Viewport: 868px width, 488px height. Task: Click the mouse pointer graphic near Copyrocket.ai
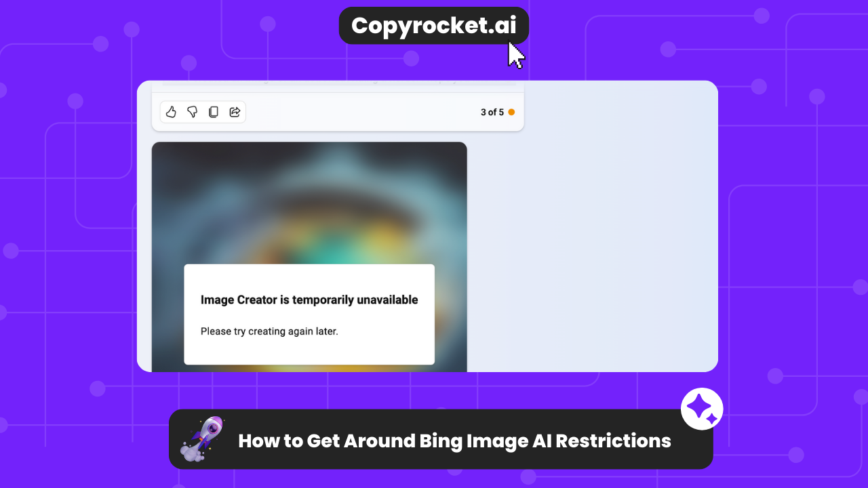(x=517, y=56)
